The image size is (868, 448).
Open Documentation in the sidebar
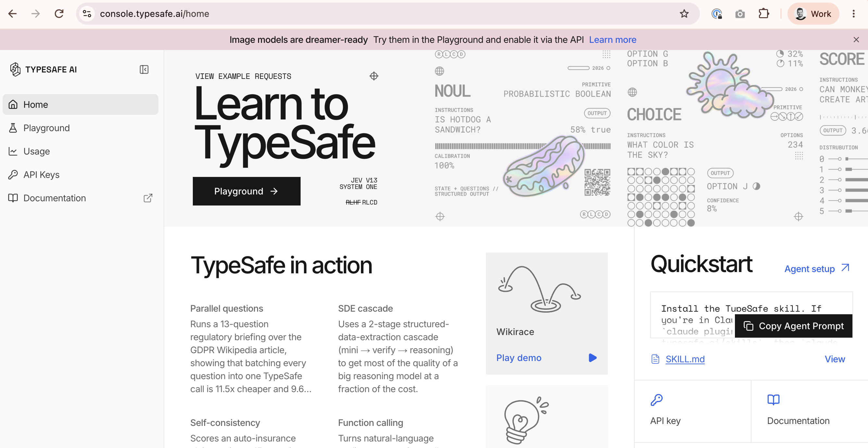pyautogui.click(x=80, y=198)
